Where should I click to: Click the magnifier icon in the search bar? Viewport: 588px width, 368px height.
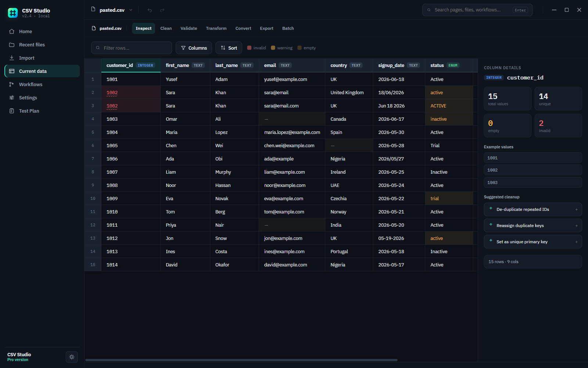point(429,10)
